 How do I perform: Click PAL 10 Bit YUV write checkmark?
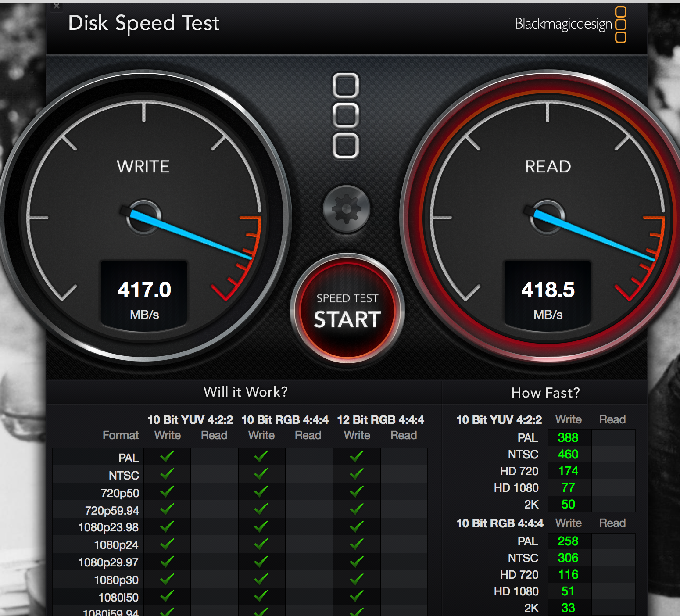click(x=167, y=457)
